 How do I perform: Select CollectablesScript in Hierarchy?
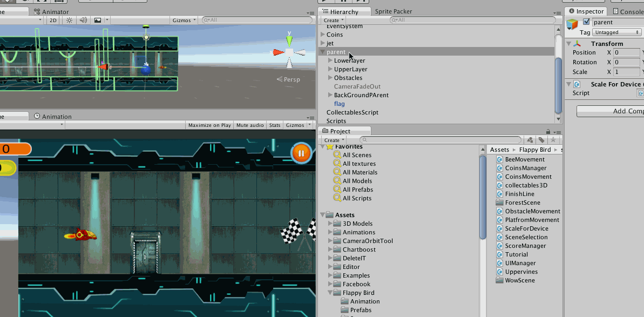coord(352,112)
